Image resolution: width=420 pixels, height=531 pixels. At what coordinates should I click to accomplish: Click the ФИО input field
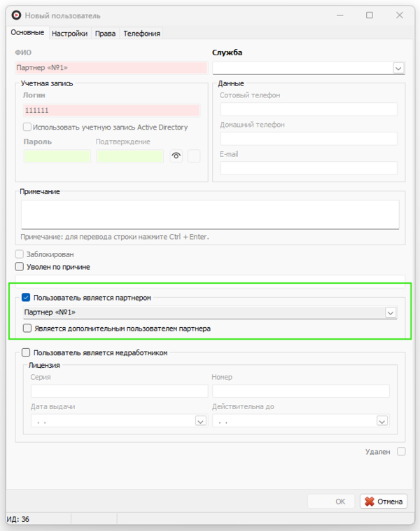(x=111, y=68)
